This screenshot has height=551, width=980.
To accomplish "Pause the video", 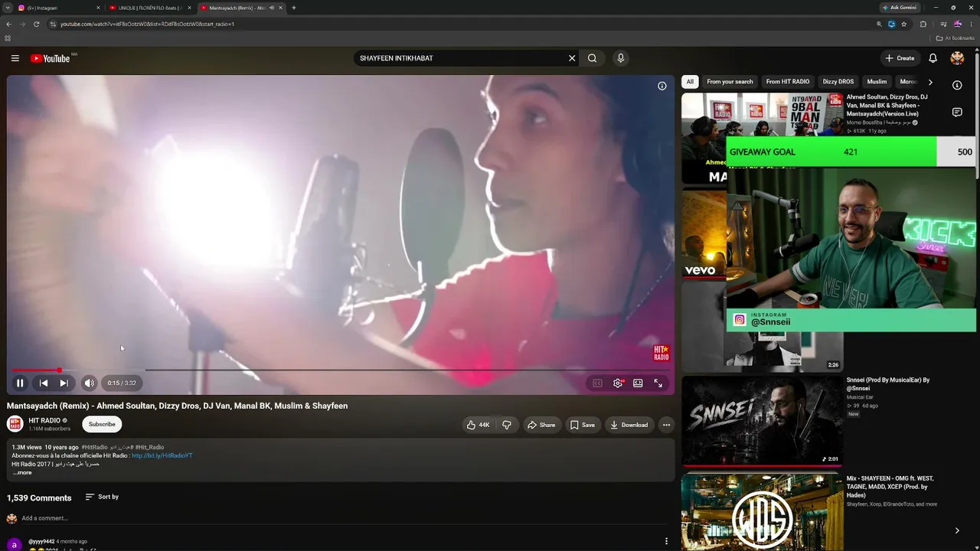I will (20, 383).
